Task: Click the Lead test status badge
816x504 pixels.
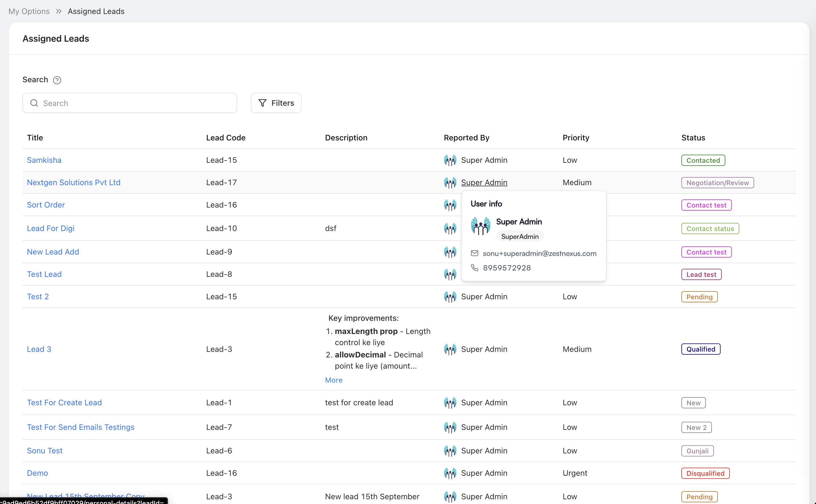Action: 701,274
